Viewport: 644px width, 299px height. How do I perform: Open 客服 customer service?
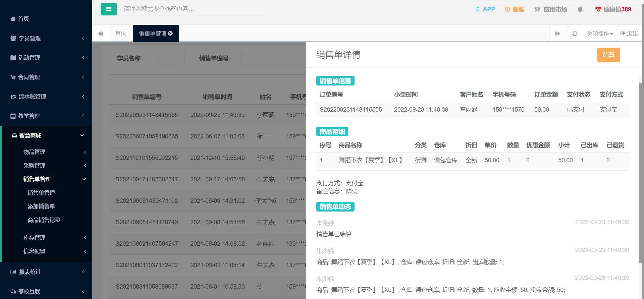point(515,9)
